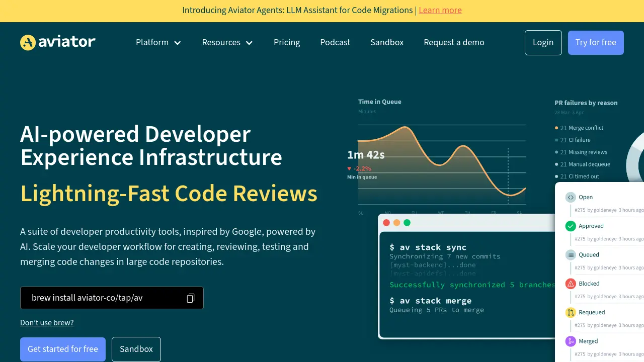Click the orange terminal window dot
Image resolution: width=644 pixels, height=362 pixels.
[x=396, y=223]
